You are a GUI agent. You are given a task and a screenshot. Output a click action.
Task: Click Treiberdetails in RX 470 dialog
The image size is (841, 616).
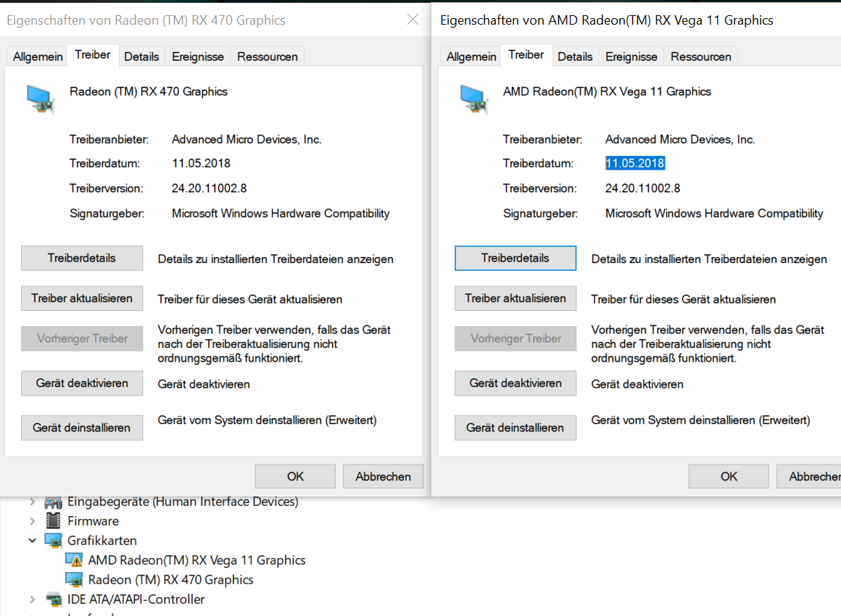pyautogui.click(x=82, y=258)
